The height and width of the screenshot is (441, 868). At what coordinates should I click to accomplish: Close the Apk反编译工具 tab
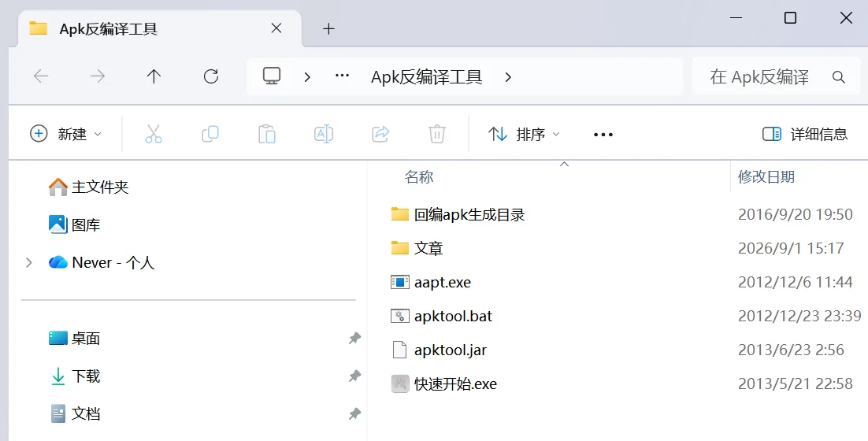(x=276, y=28)
